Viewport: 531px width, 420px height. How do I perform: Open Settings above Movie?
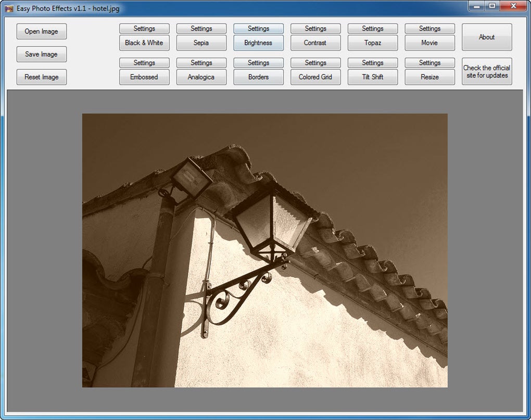[x=429, y=29]
